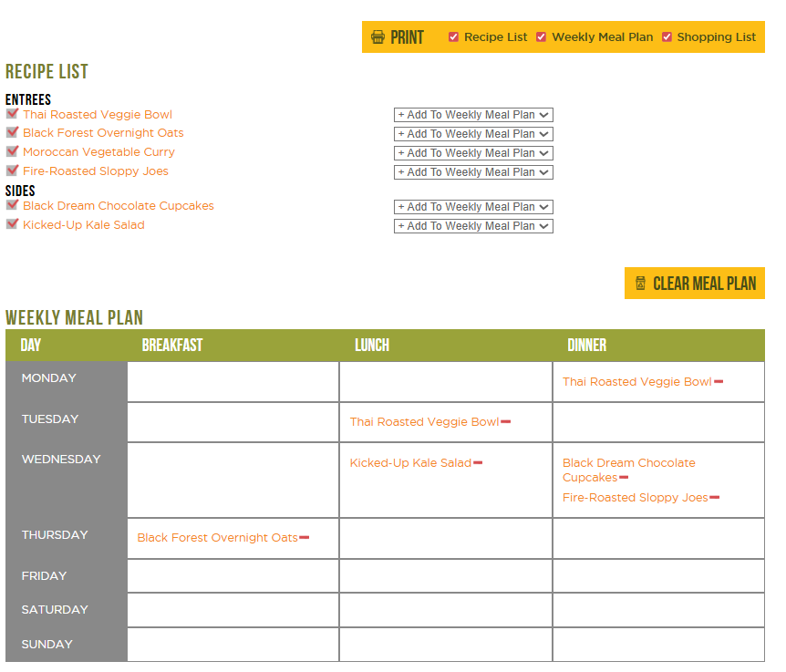Uncheck the Moroccan Vegetable Curry recipe checkbox
The height and width of the screenshot is (672, 786).
click(x=12, y=151)
